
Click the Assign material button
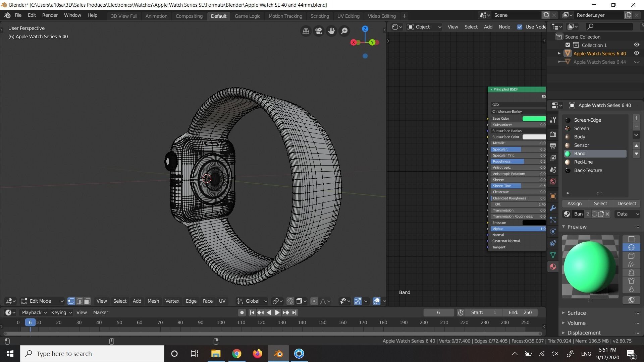(574, 203)
